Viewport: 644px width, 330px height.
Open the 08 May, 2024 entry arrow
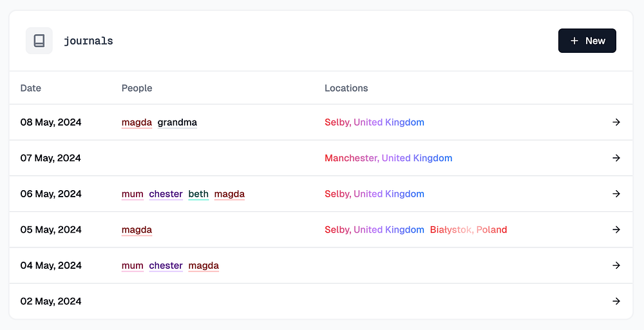tap(616, 122)
